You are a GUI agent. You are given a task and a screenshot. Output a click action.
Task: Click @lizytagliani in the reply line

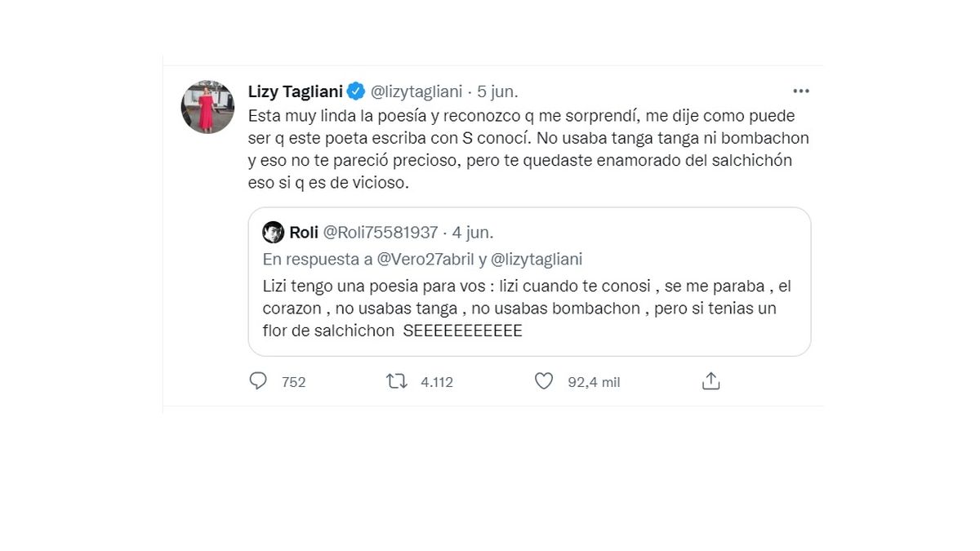536,260
